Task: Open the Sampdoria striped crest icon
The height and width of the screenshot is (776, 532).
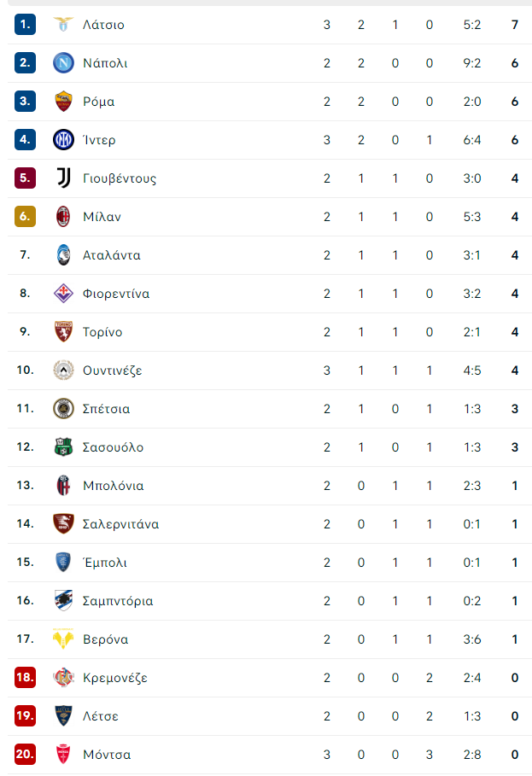Action: coord(63,600)
